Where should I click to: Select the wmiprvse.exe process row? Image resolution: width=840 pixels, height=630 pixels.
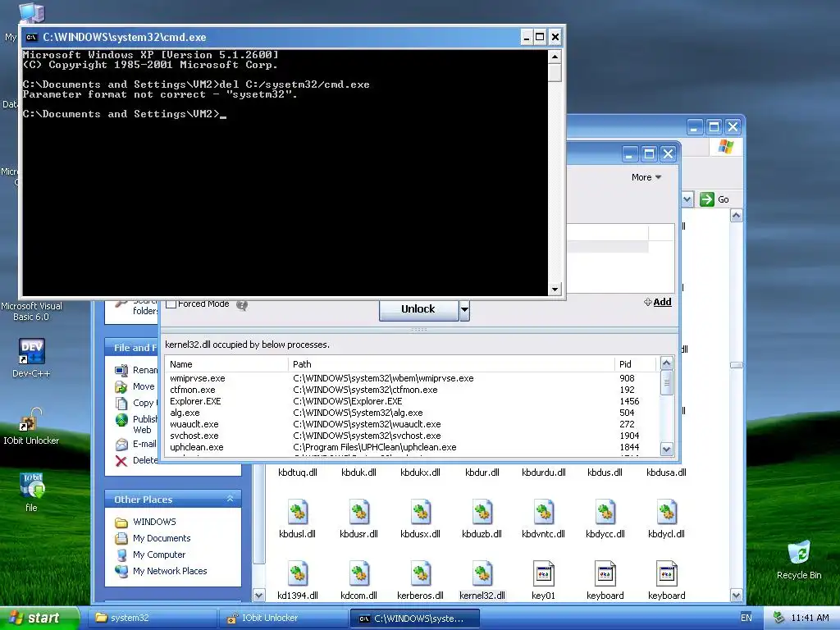[412, 378]
